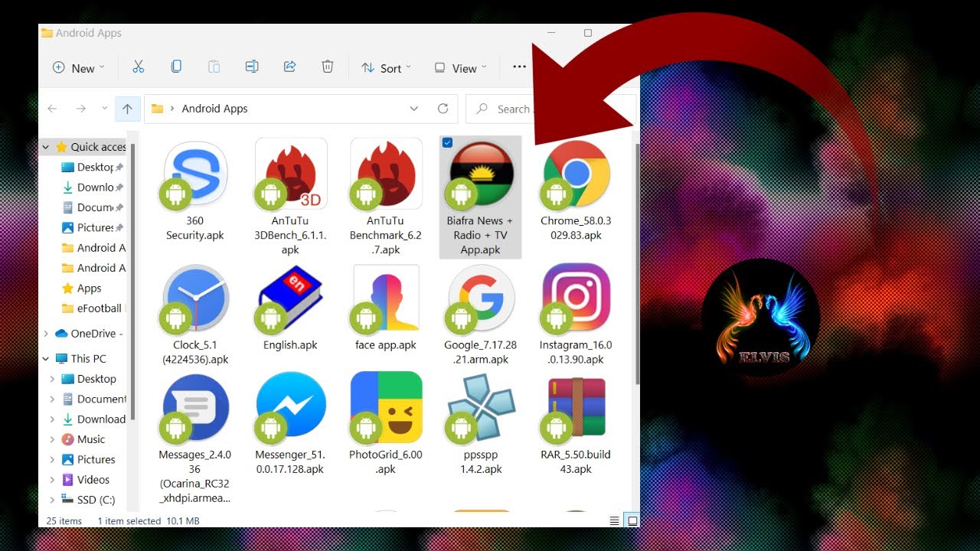The image size is (980, 551).
Task: Collapse the Quick access tree
Action: pyautogui.click(x=46, y=147)
